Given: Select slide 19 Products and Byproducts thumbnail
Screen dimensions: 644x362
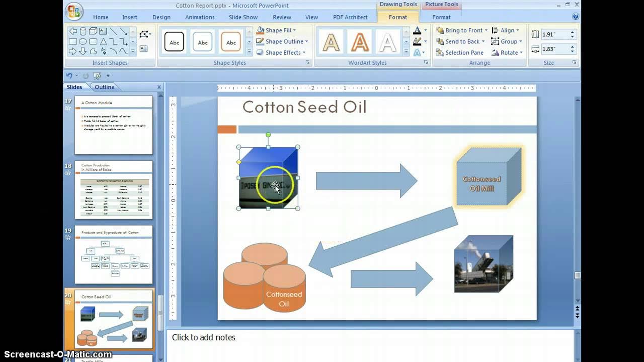Looking at the screenshot, I should (x=114, y=254).
